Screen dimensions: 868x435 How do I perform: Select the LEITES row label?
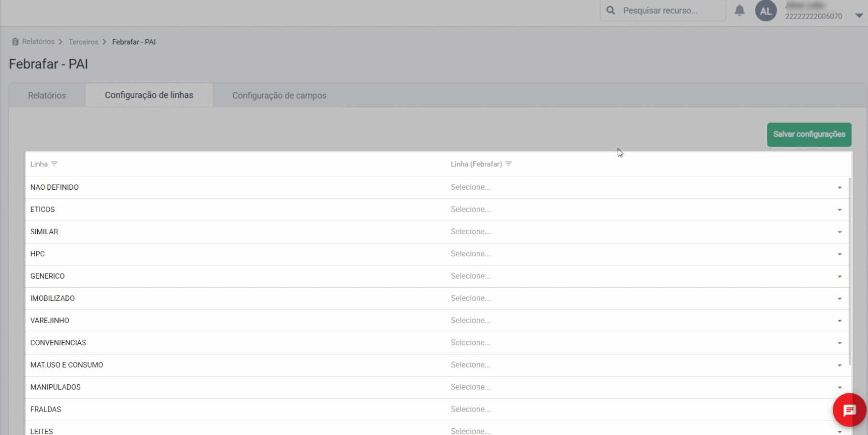(42, 431)
